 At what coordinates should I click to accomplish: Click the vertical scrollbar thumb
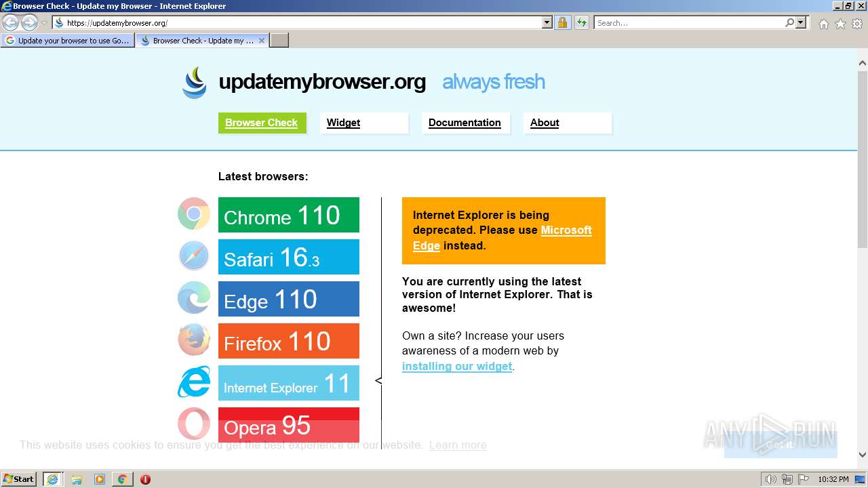[863, 158]
